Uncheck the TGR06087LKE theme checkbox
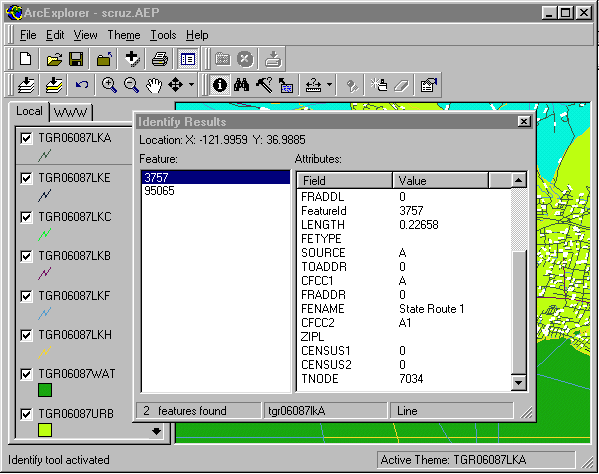The width and height of the screenshot is (599, 474). click(26, 178)
